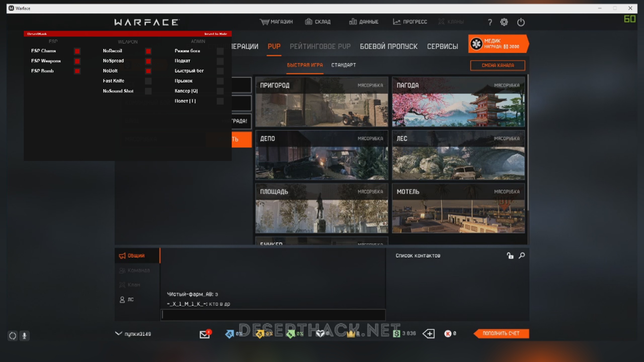
Task: Expand the пупки3149 profile chevron
Action: [x=118, y=334]
